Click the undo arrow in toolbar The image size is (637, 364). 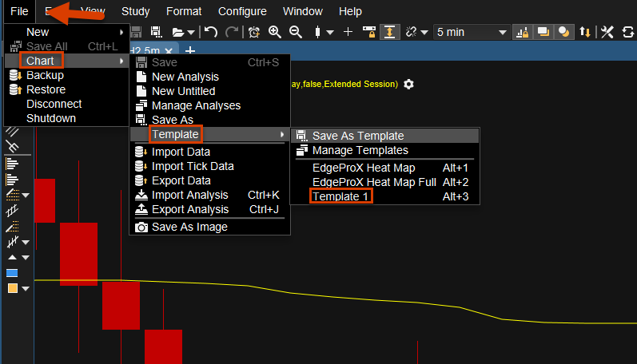coord(211,32)
